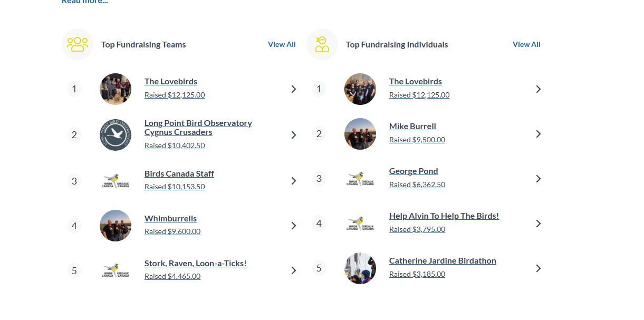This screenshot has height=320, width=644.
Task: Click the Top Fundraising Individuals person icon
Action: tap(322, 44)
